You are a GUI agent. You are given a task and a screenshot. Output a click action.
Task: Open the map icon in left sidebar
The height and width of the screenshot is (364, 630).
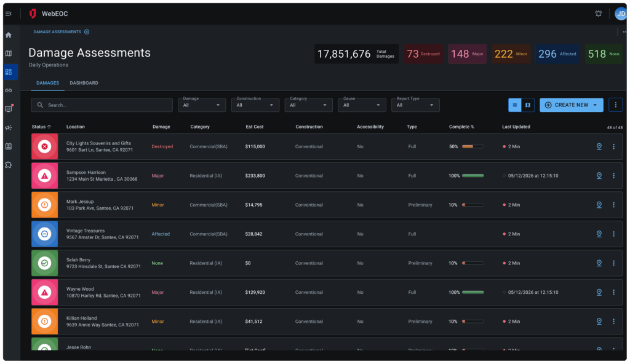pos(9,53)
